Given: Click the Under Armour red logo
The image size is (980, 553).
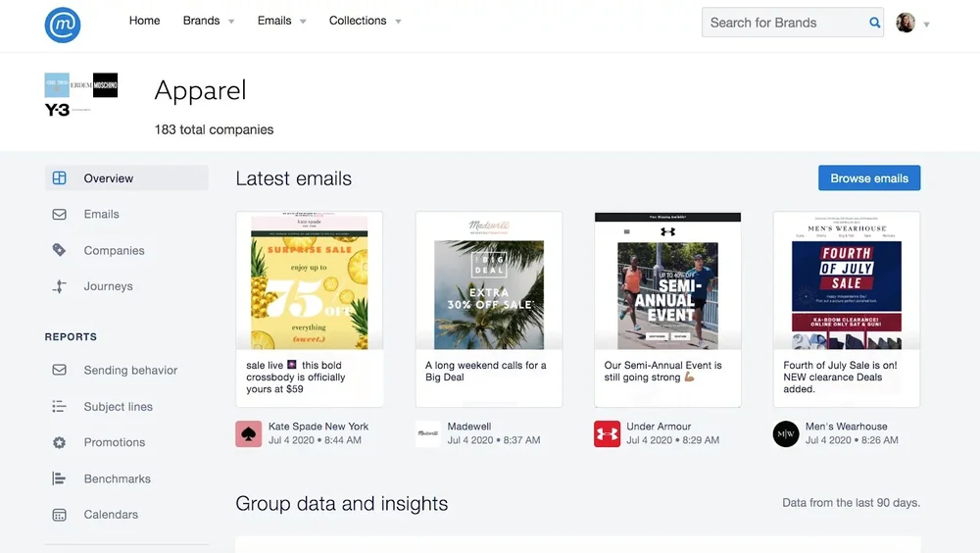Looking at the screenshot, I should (x=607, y=433).
